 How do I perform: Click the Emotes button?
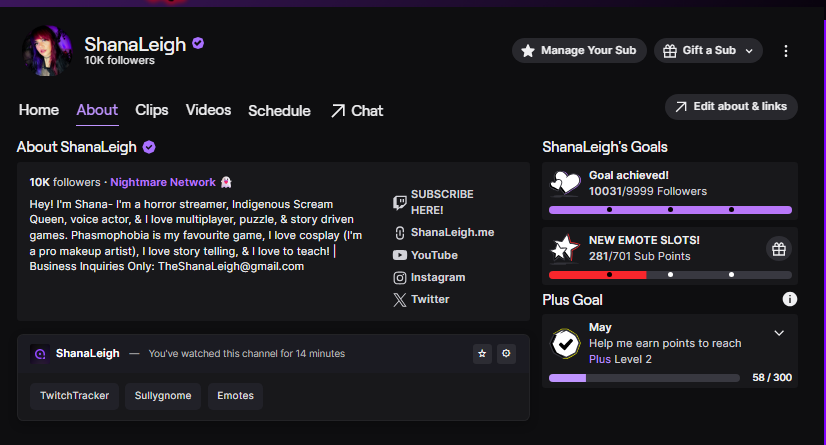[x=235, y=396]
